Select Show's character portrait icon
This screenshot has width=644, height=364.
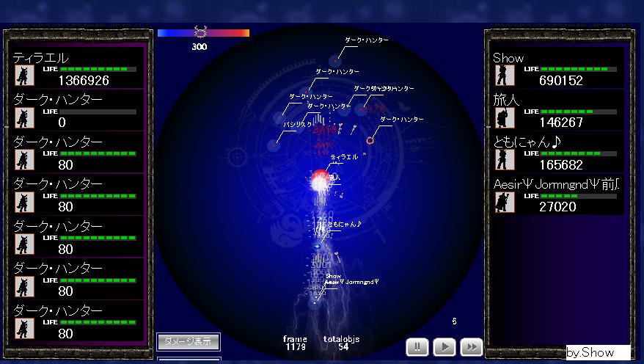click(505, 76)
